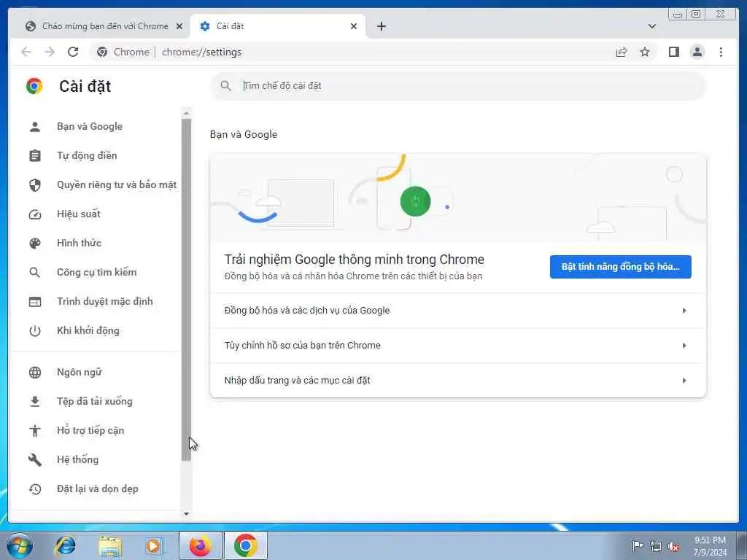Viewport: 747px width, 560px height.
Task: Click the share page icon in address bar
Action: (x=622, y=52)
